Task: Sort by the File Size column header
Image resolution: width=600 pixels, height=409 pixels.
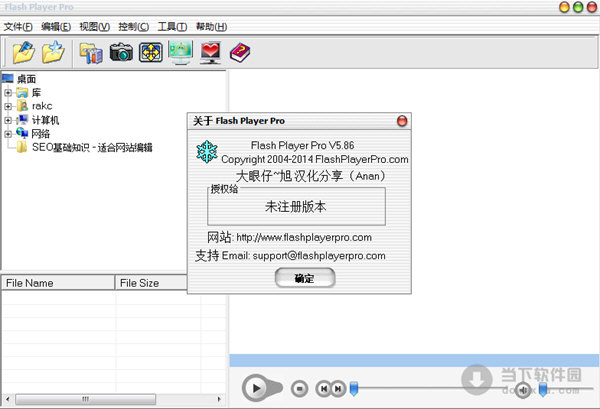Action: pos(151,283)
